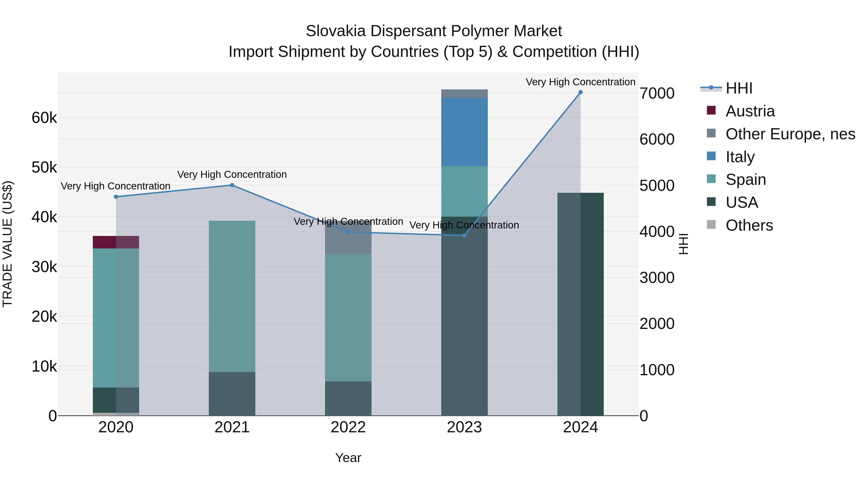Screen dimensions: 868x488
Task: Toggle the USA legend entry
Action: [732, 202]
